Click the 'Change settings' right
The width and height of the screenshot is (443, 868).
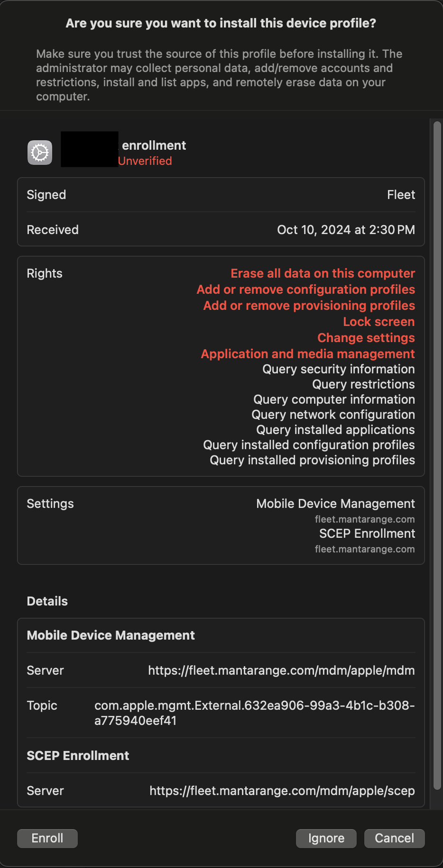click(366, 338)
